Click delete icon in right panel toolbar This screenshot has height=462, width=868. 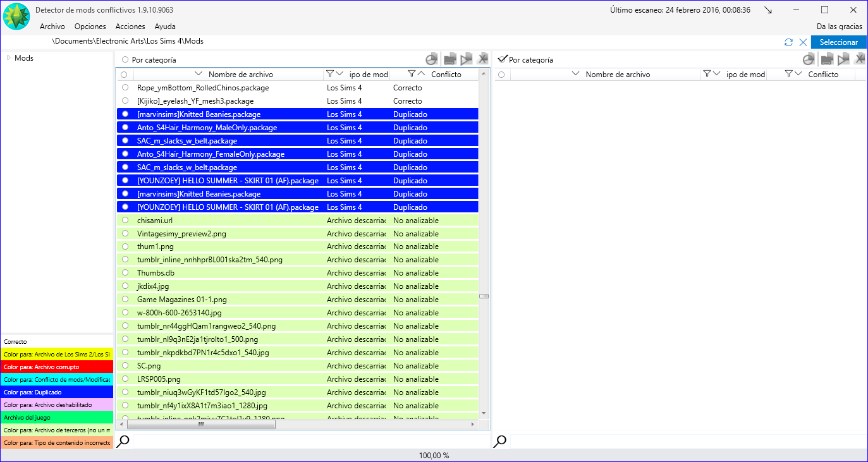point(860,59)
